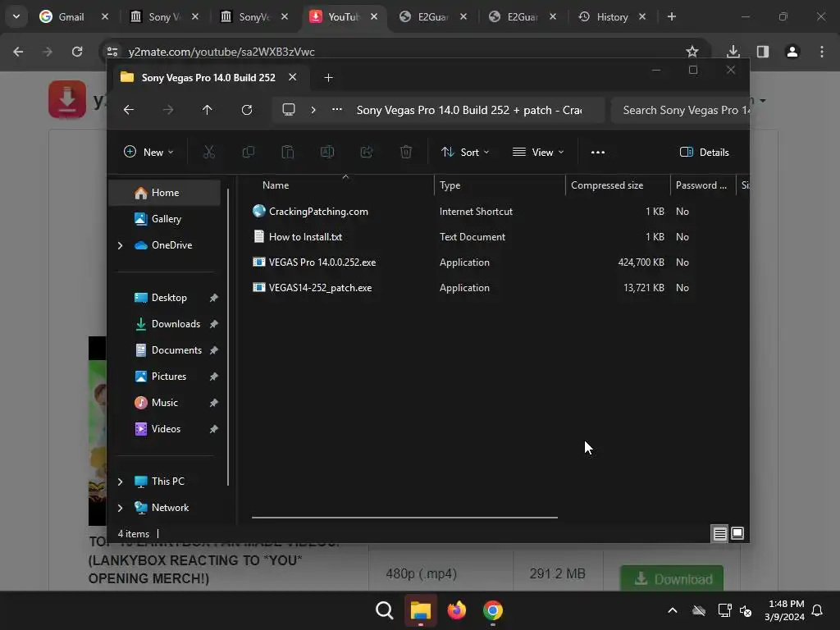Open Videos in the navigation pane
The height and width of the screenshot is (630, 840).
(166, 429)
